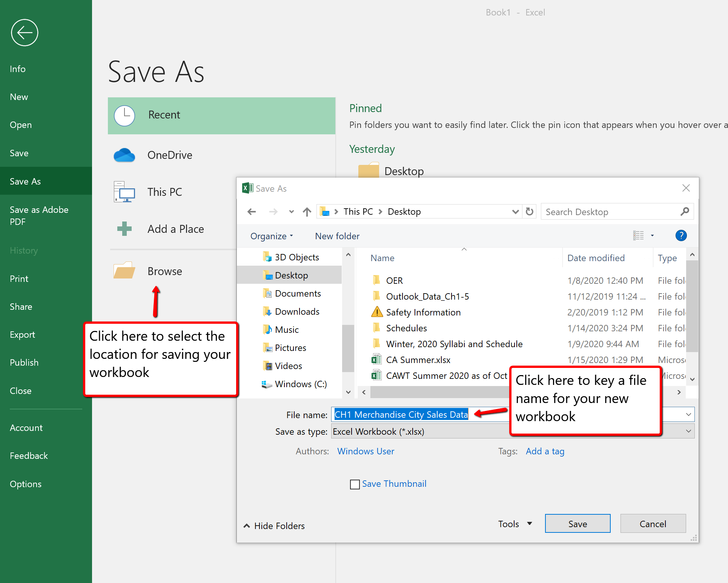Screen dimensions: 728x583
Task: Click the New folder creation icon
Action: 337,235
